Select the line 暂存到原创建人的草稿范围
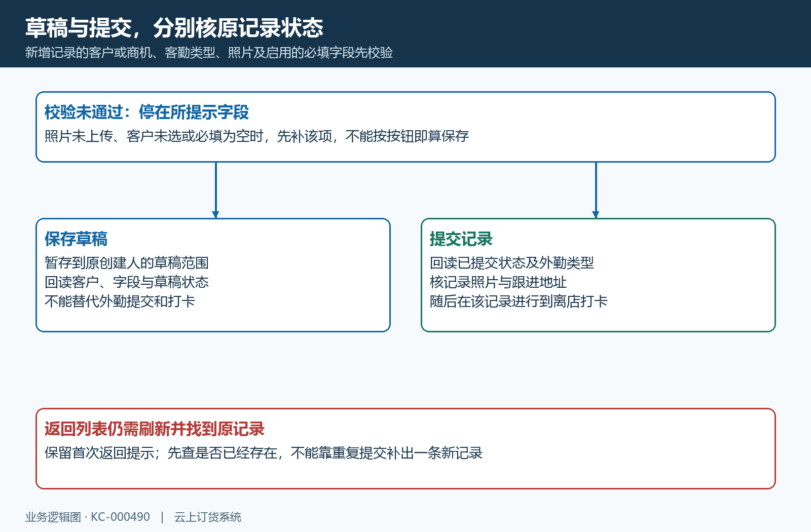 coord(127,263)
